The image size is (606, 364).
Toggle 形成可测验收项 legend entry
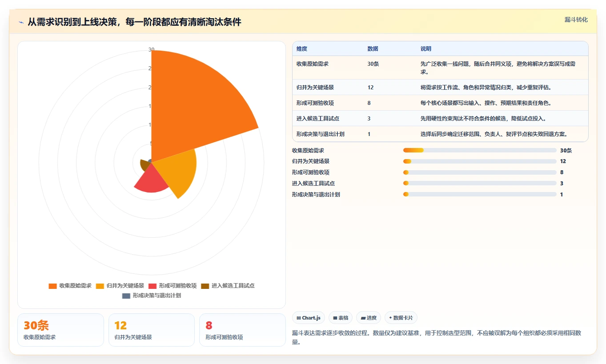(x=173, y=286)
